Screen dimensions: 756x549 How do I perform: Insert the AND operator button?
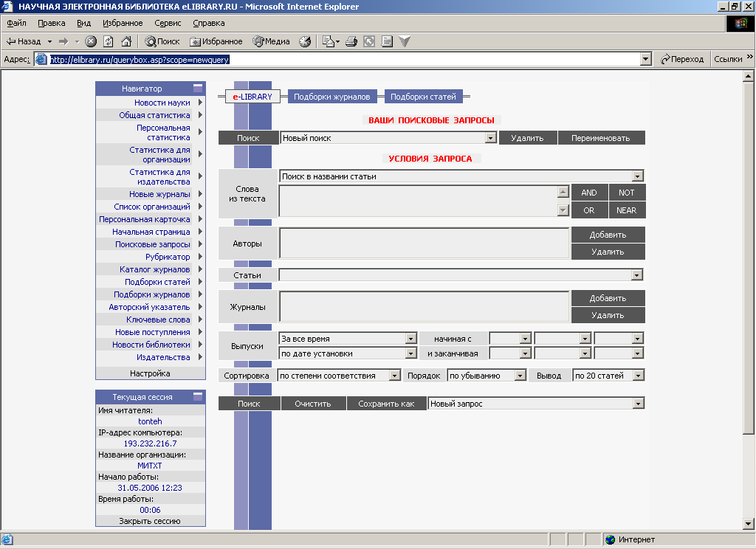[x=589, y=193]
